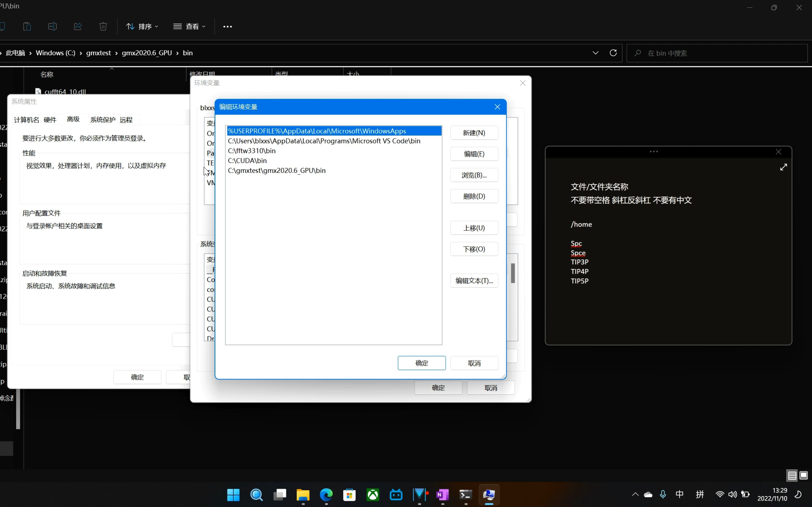Click the delete trash icon in Explorer toolbar
Screen dimensions: 812x507
pos(103,27)
